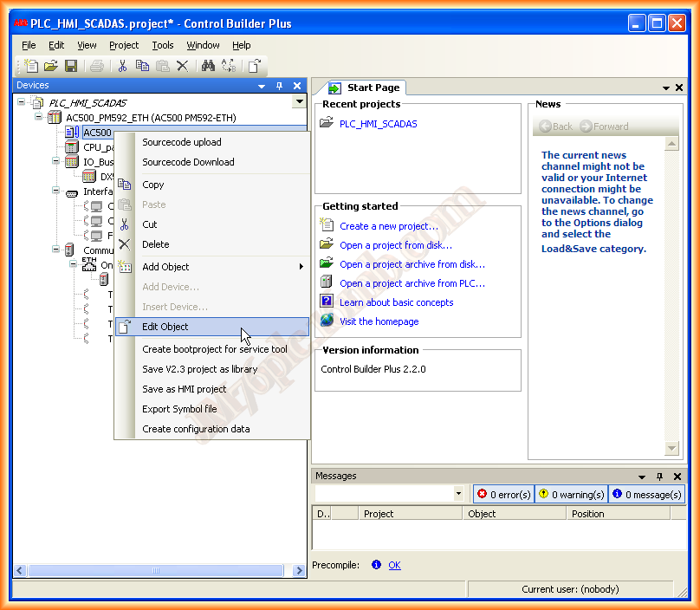Toggle the 0 message(s) filter button
Image resolution: width=700 pixels, height=610 pixels.
(x=645, y=494)
